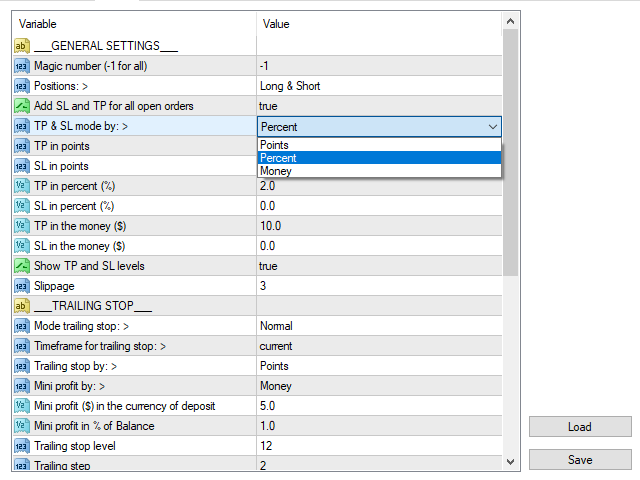Viewport: 640px width, 480px height.
Task: Click the icon next to SL in points
Action: tap(22, 166)
